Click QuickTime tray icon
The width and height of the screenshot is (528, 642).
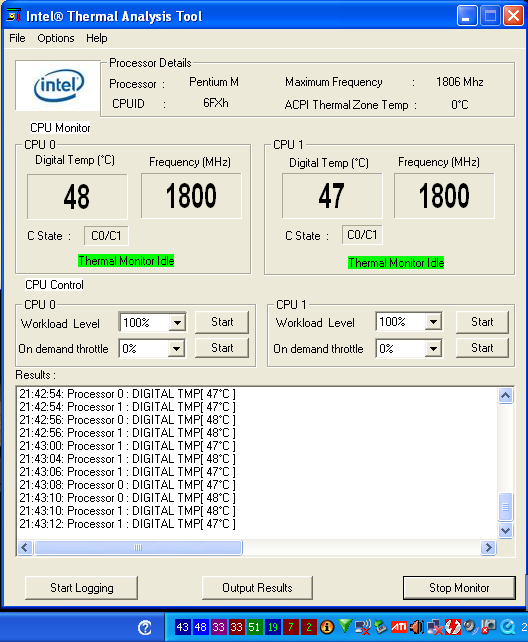click(508, 627)
